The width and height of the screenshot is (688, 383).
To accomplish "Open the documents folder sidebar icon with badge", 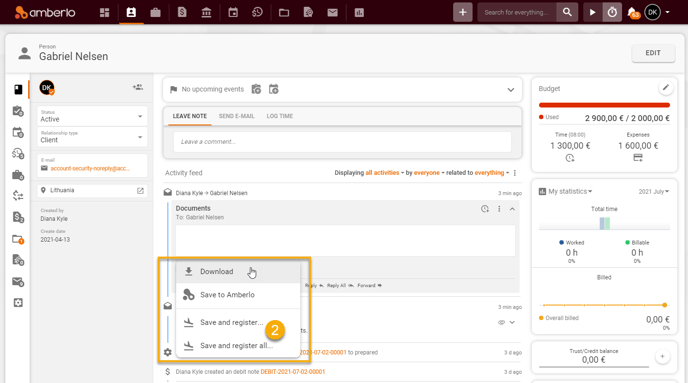I will click(x=18, y=240).
